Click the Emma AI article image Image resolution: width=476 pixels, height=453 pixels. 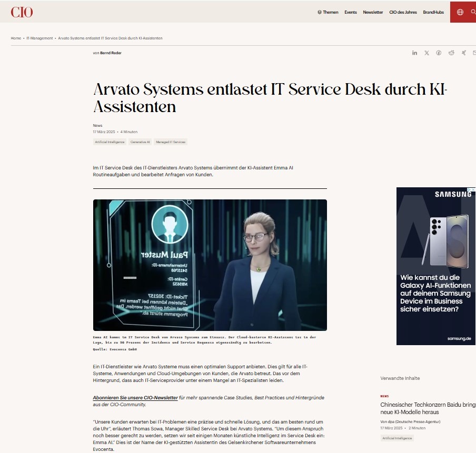[x=210, y=265]
